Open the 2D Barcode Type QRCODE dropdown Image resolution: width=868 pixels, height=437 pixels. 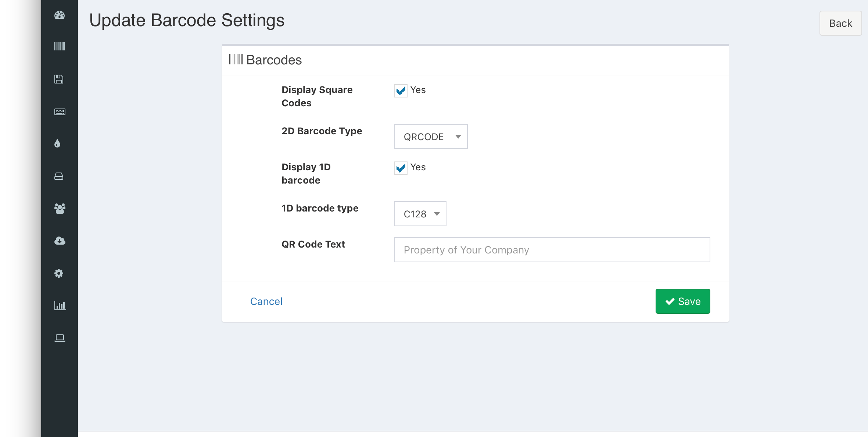[431, 136]
